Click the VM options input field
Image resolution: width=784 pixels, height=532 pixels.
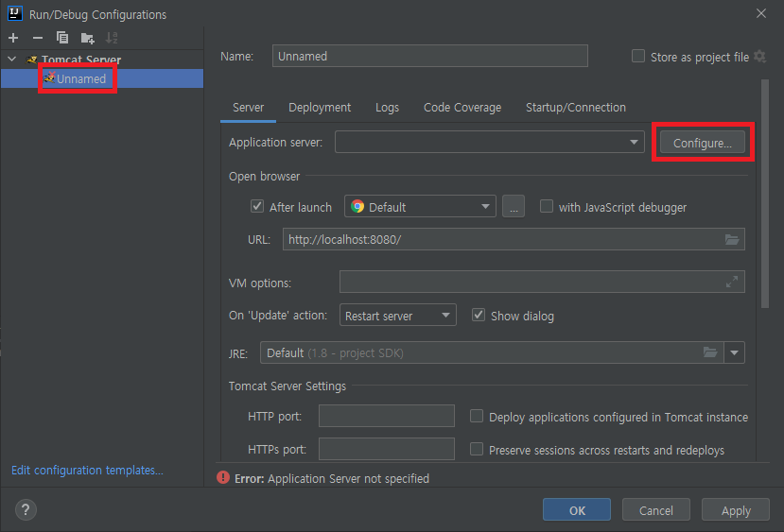(x=542, y=283)
